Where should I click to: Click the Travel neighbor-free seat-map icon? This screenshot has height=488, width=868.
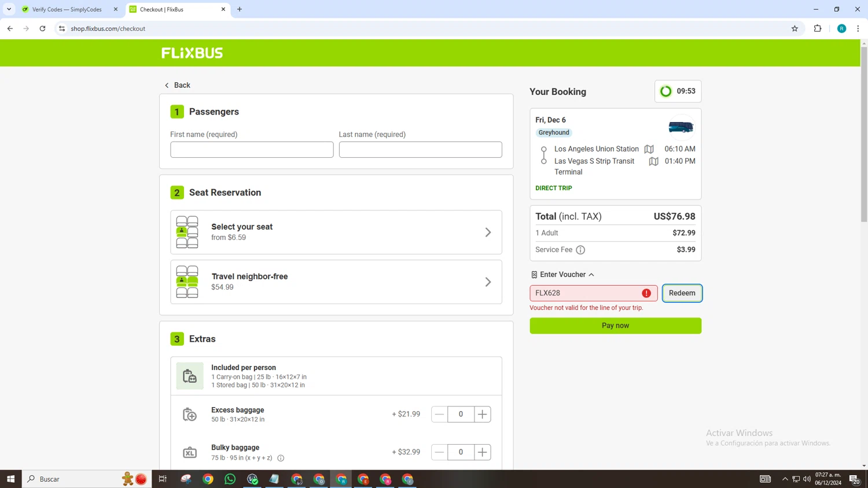click(x=187, y=282)
